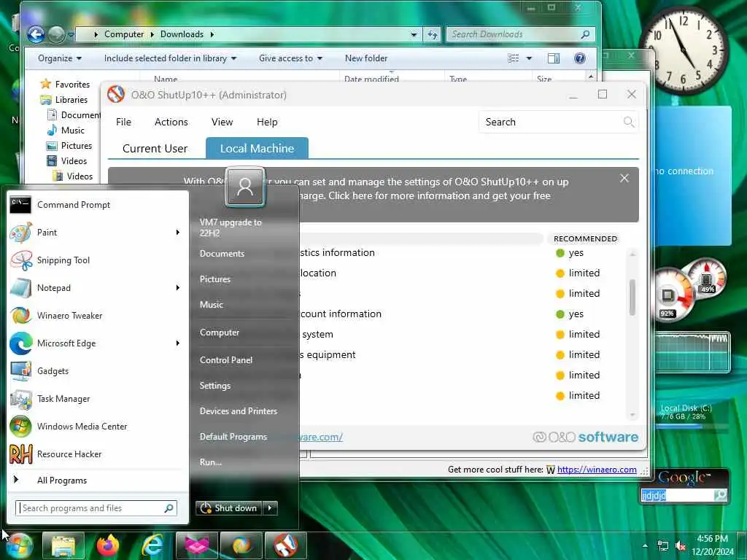The height and width of the screenshot is (560, 747).
Task: Toggle Explorer preview pane icon
Action: (554, 58)
